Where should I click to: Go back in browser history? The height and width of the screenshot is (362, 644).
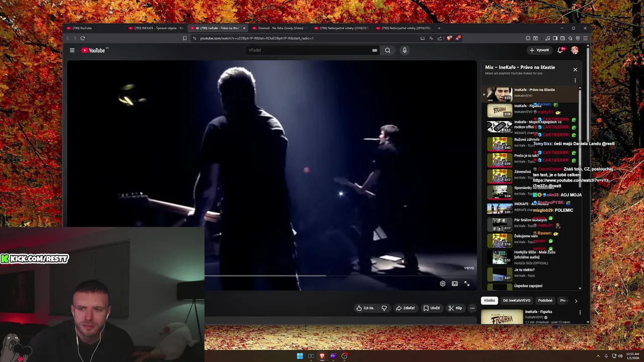(x=67, y=38)
